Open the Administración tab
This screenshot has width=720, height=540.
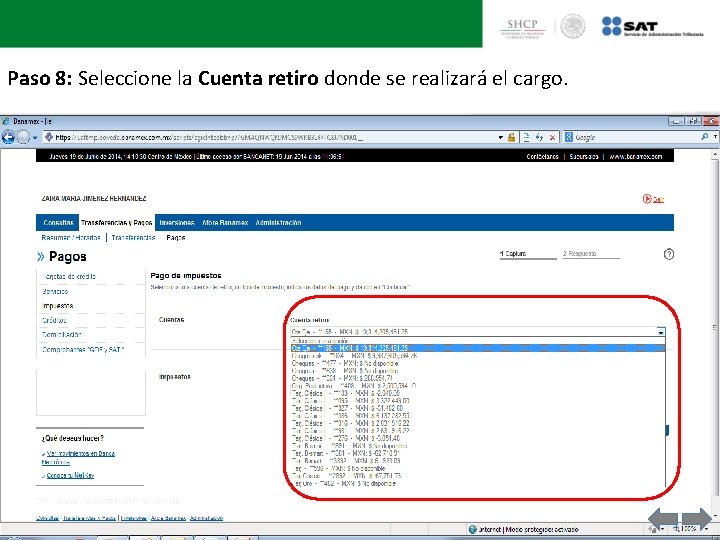click(x=278, y=223)
